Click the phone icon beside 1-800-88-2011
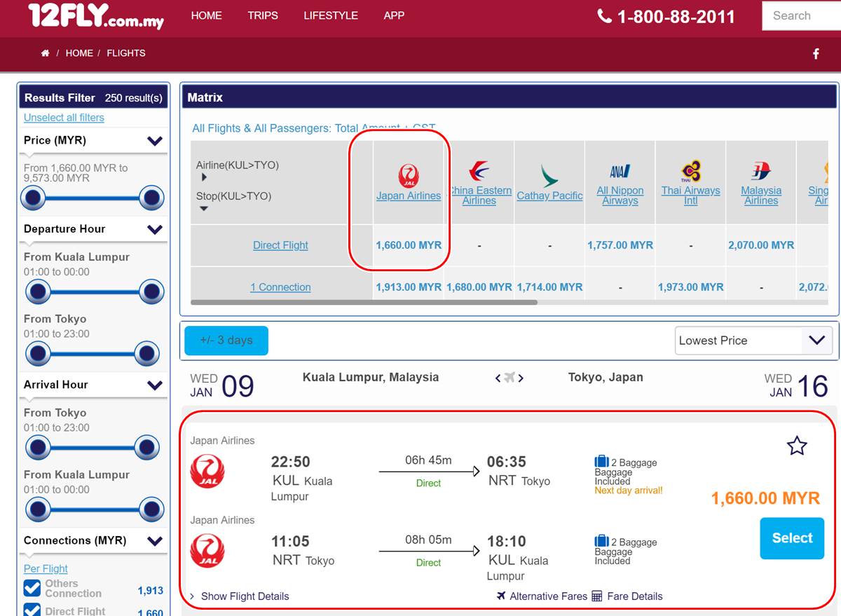This screenshot has width=841, height=616. click(604, 15)
